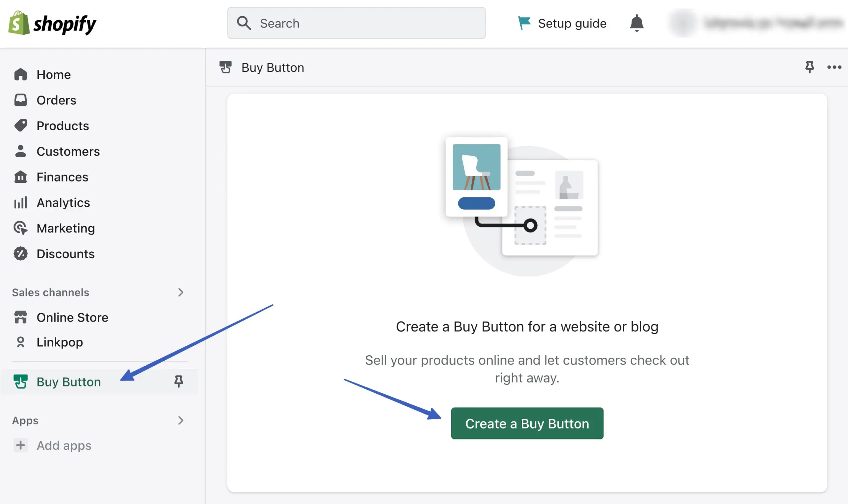Screen dimensions: 848x504
Task: Click the Marketing navigation icon
Action: click(x=21, y=227)
